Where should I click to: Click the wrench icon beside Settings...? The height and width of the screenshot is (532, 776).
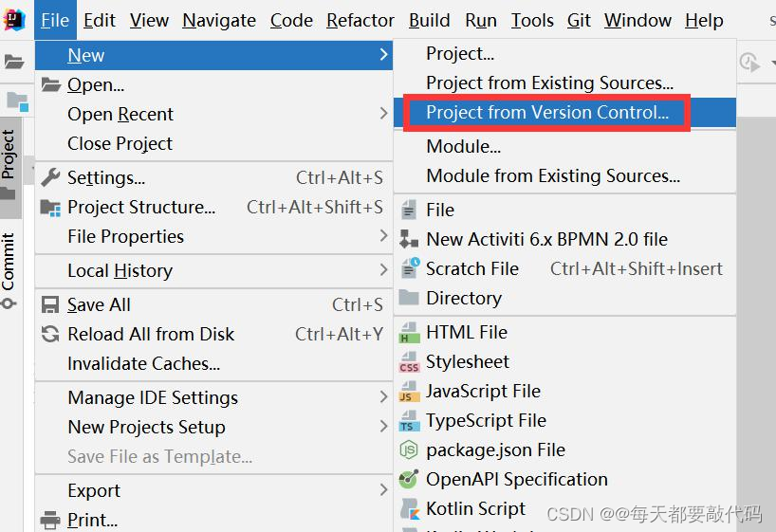[50, 177]
